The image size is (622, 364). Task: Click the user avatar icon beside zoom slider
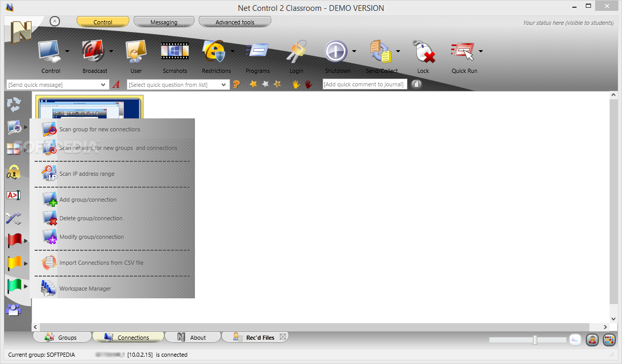(593, 340)
